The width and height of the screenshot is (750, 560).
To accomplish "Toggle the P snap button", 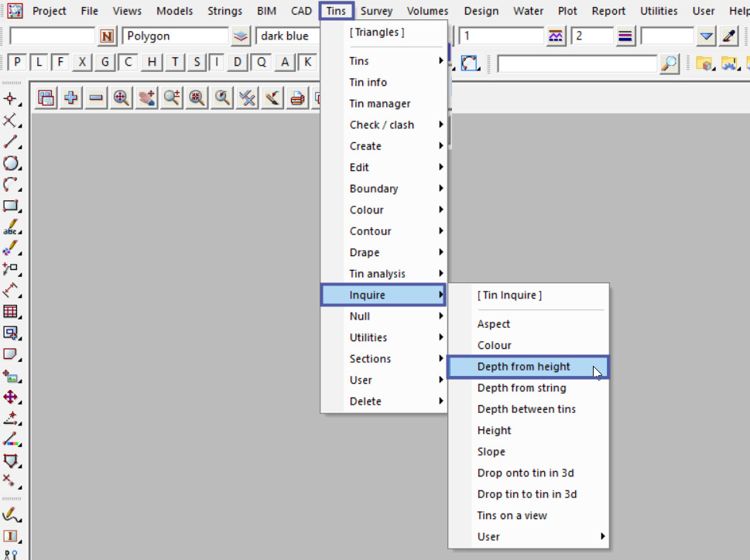I will tap(17, 63).
